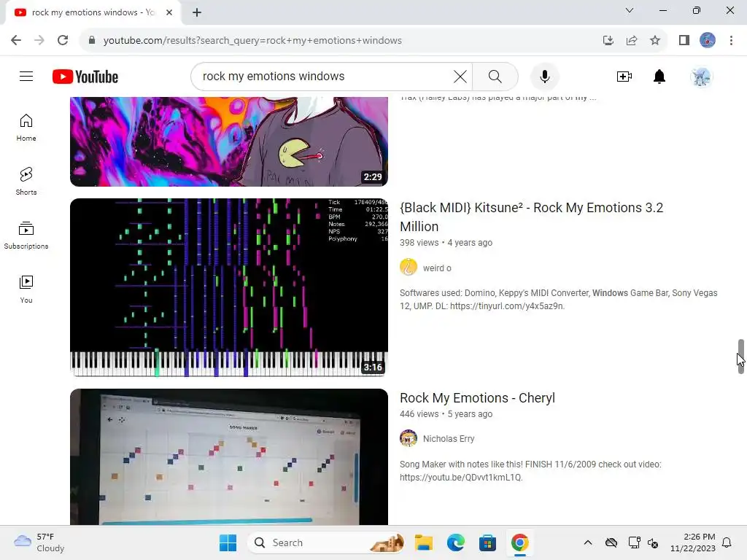
Task: Open the Chrome side panel
Action: tap(684, 40)
